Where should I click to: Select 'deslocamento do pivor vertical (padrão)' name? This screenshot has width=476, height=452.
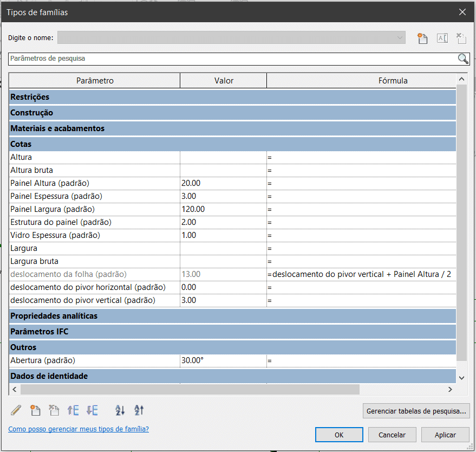coord(83,300)
